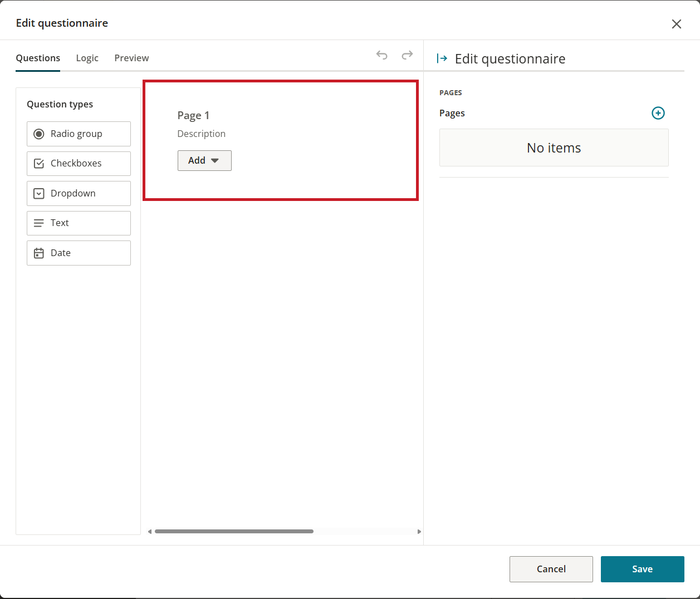Open the Add dropdown on Page 1
This screenshot has height=599, width=700.
[204, 160]
